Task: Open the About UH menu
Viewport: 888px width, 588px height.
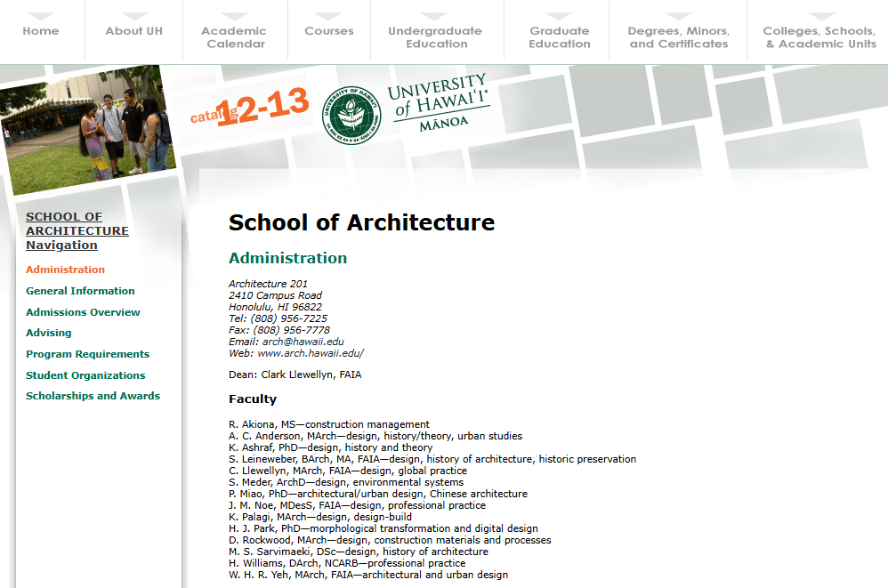Action: point(133,31)
